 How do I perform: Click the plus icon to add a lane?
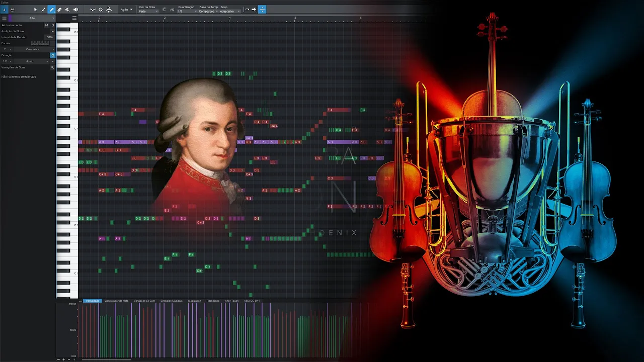[x=63, y=359]
